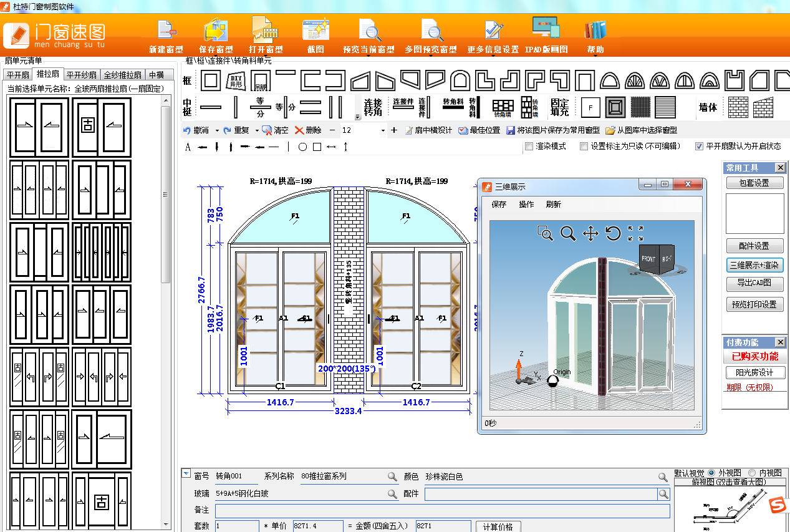Click the IPAD版画图 icon
This screenshot has height=532, width=790.
coord(546,29)
